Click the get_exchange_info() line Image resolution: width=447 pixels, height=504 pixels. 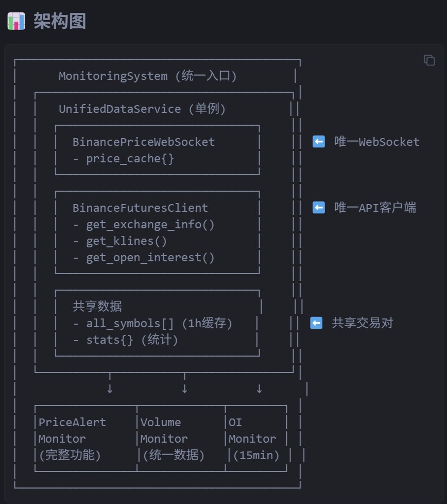pyautogui.click(x=144, y=225)
